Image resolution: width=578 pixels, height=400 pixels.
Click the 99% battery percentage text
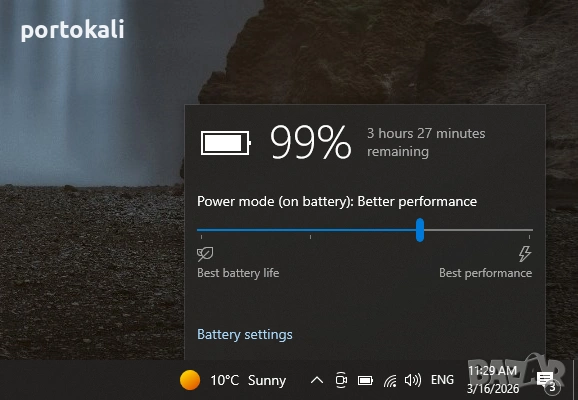tap(310, 142)
